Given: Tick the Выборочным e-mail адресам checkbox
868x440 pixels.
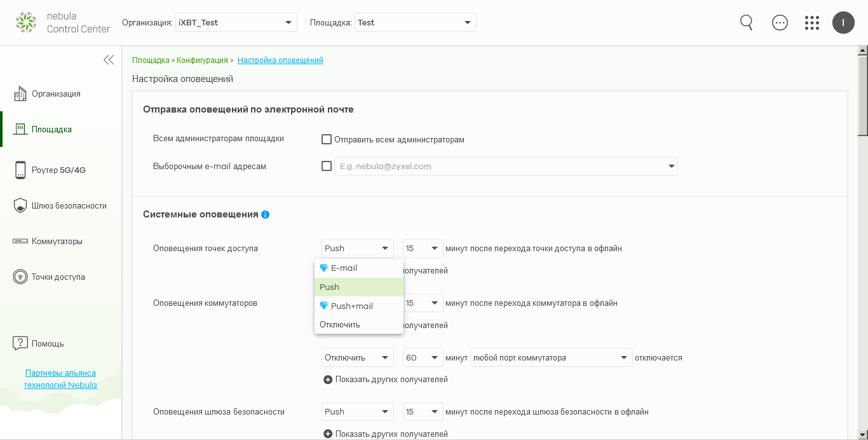Looking at the screenshot, I should pos(327,166).
